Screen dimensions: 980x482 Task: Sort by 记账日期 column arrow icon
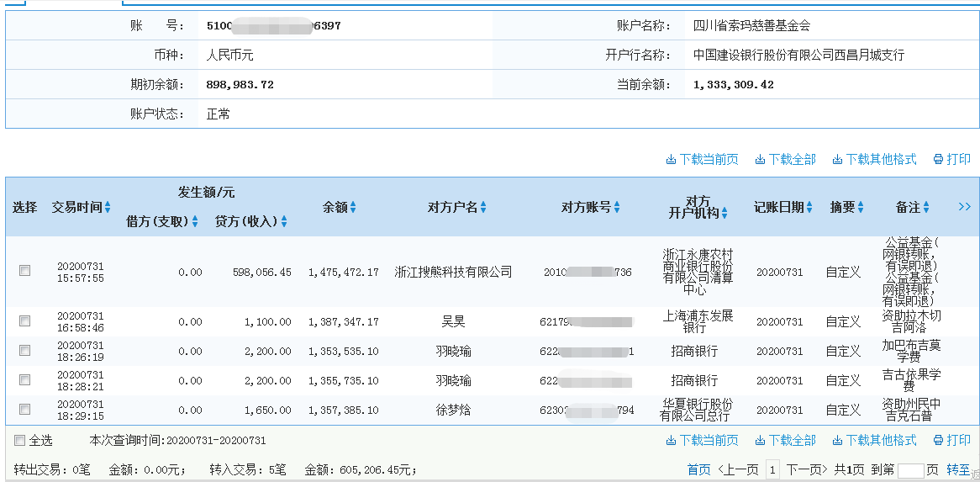(x=809, y=208)
